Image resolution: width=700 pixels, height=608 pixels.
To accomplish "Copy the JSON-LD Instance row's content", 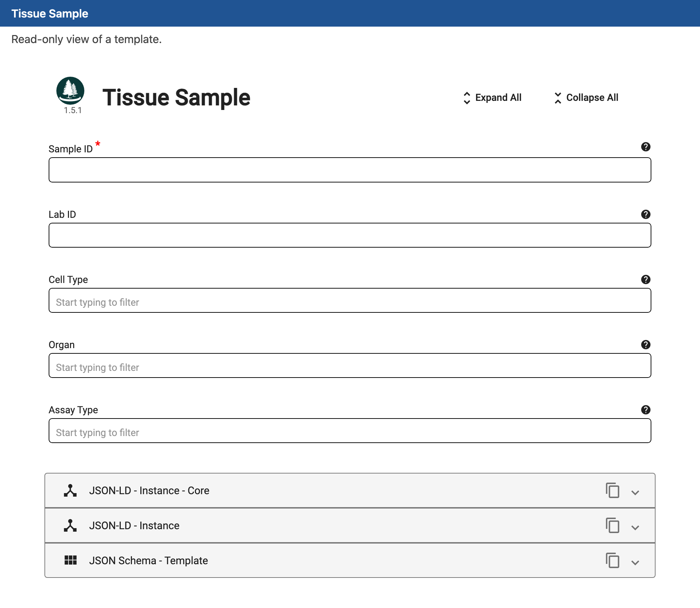I will 612,525.
